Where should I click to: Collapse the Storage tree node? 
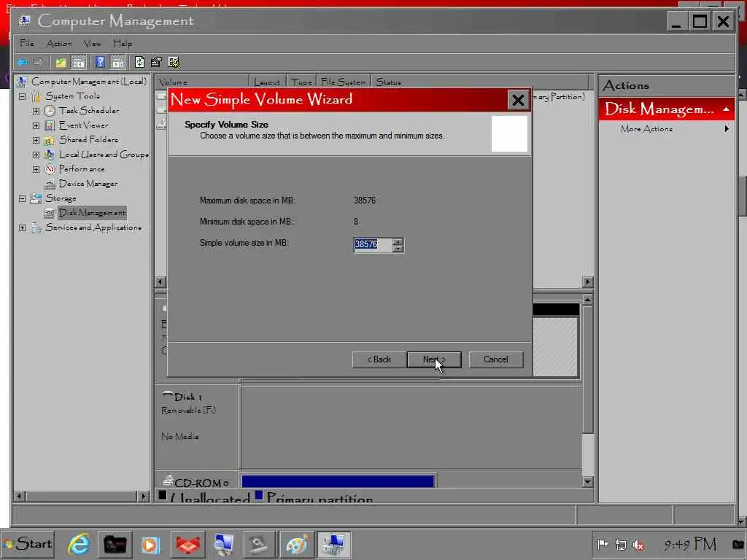coord(23,198)
